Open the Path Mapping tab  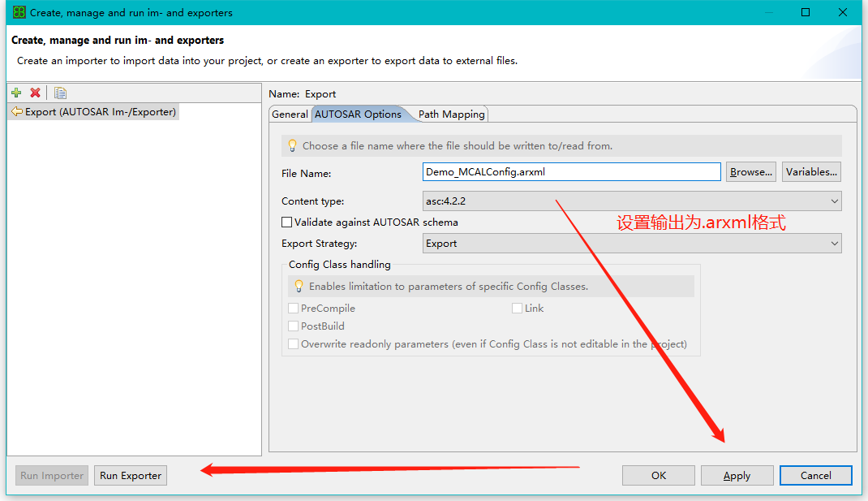[451, 114]
